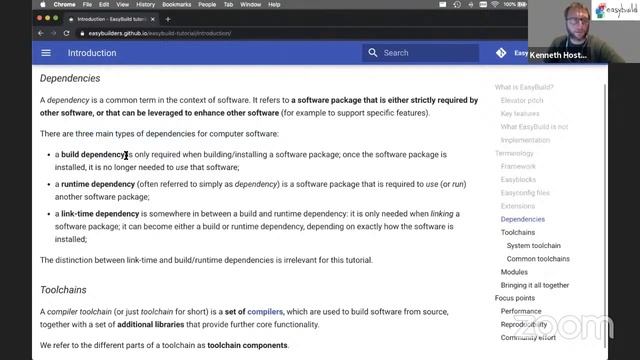This screenshot has height=360, width=640.
Task: Open the Chrome menu
Action: [64, 4]
